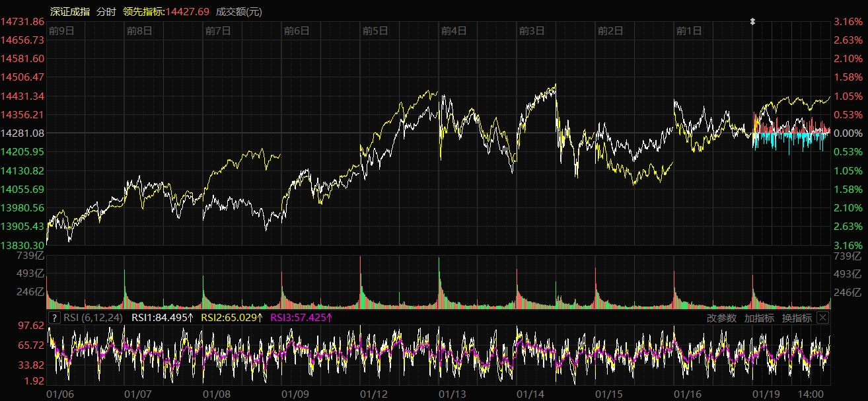Click the 成交额(元) label in header
The height and width of the screenshot is (401, 868).
(x=238, y=12)
